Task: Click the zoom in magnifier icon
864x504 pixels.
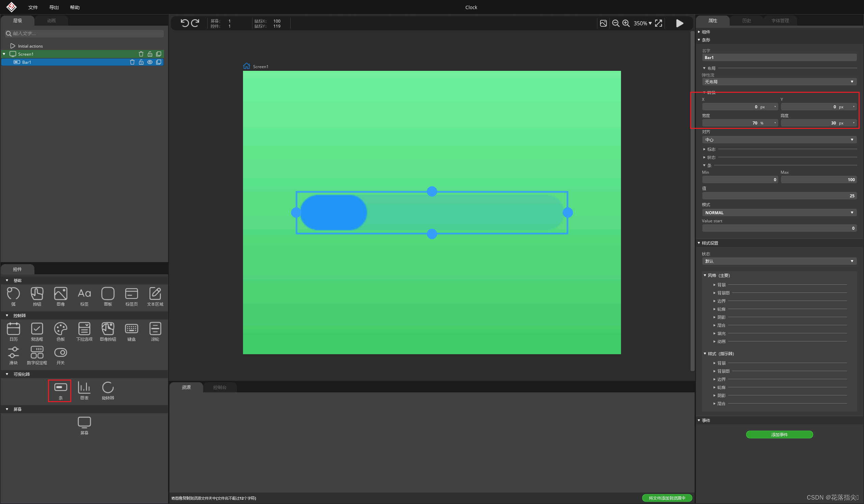Action: pos(626,23)
